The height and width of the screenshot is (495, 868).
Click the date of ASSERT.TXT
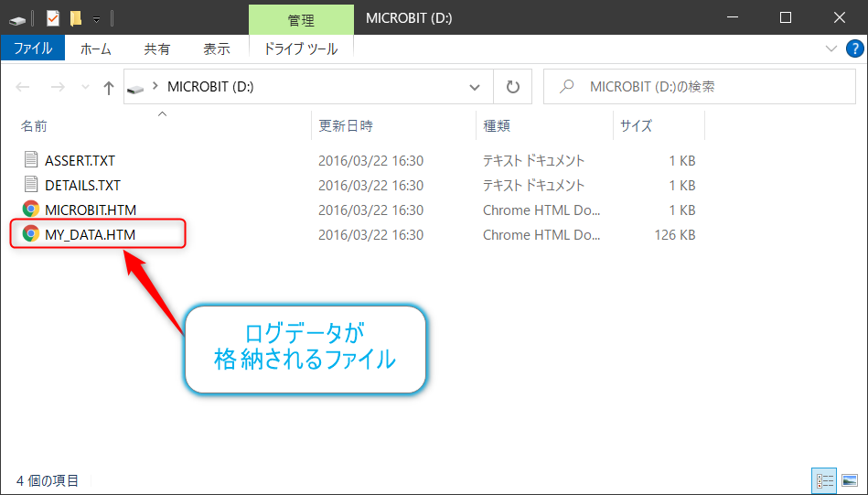click(x=371, y=160)
